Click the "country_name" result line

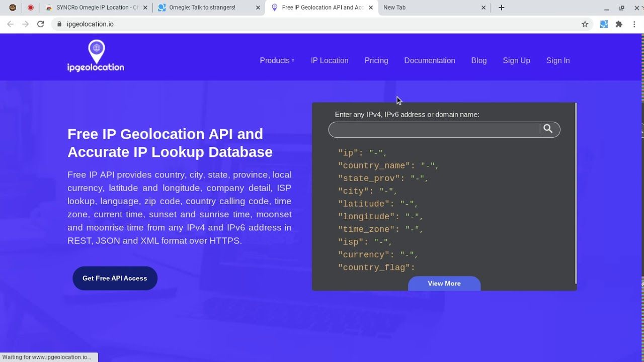388,165
